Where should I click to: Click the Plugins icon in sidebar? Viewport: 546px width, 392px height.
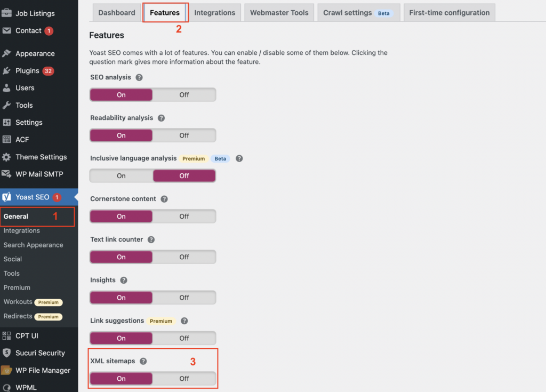pyautogui.click(x=7, y=71)
